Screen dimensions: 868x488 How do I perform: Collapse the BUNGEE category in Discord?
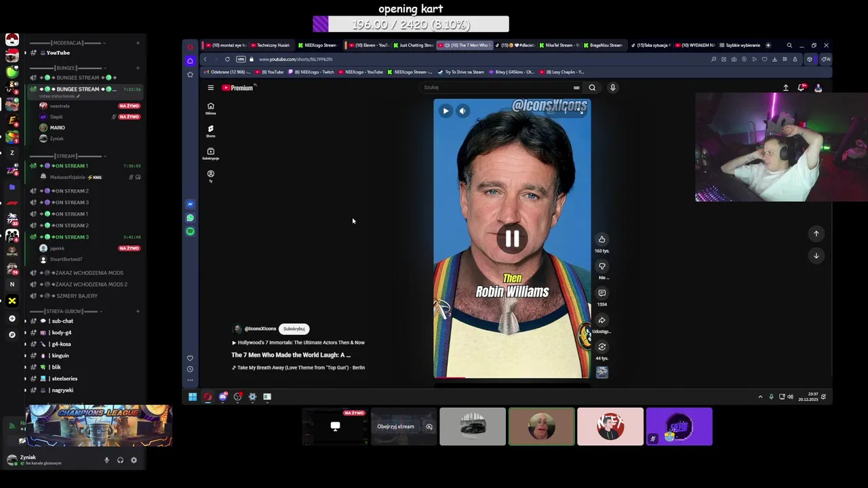pyautogui.click(x=68, y=68)
